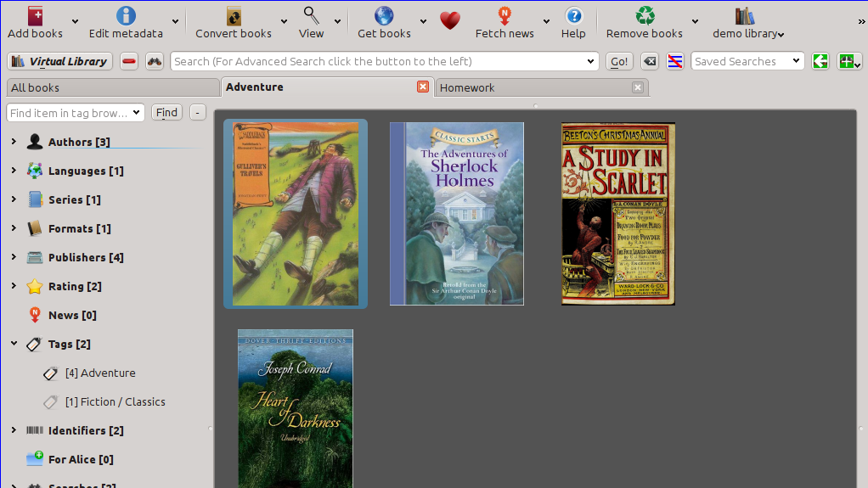Expand the Languages [1] category
This screenshot has width=868, height=488.
[14, 171]
